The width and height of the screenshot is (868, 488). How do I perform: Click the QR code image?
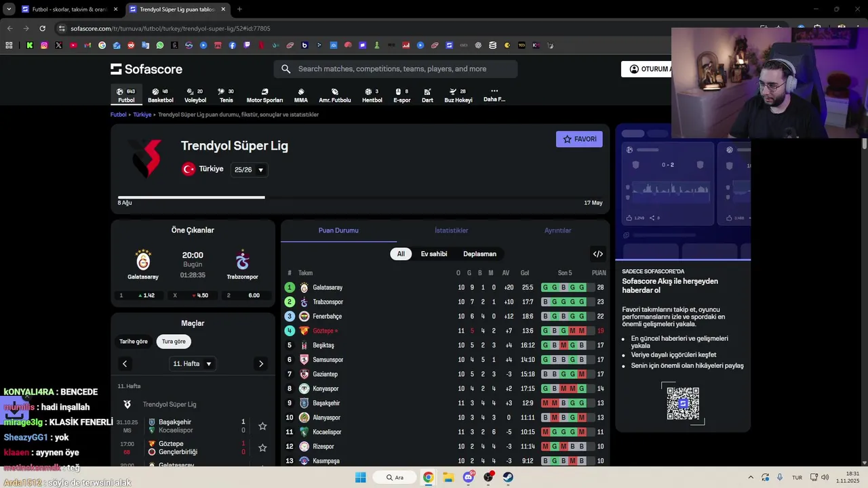683,404
